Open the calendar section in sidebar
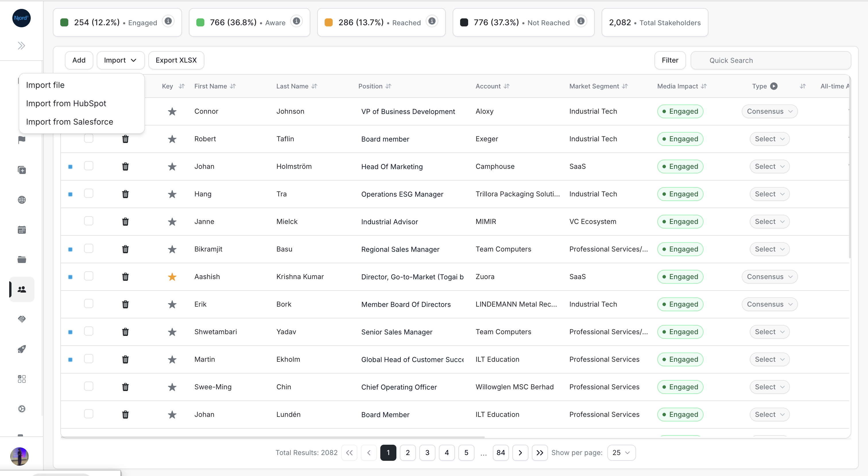This screenshot has height=476, width=868. 22,230
